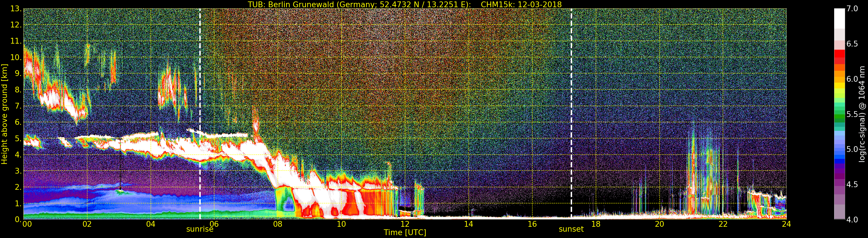Click the '13.' height axis tick label
Viewport: 868px width, 238px height.
pos(16,9)
